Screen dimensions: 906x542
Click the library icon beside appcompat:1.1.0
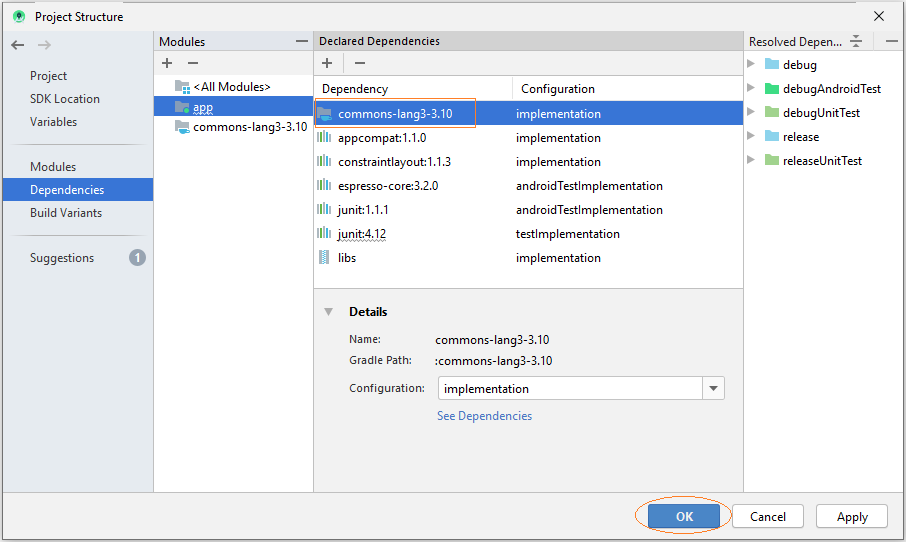pyautogui.click(x=324, y=138)
